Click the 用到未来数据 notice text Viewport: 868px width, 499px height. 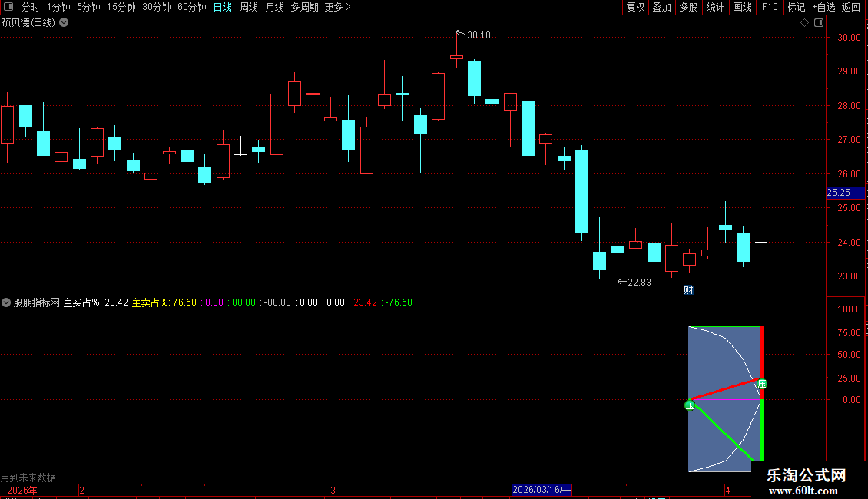pyautogui.click(x=28, y=478)
